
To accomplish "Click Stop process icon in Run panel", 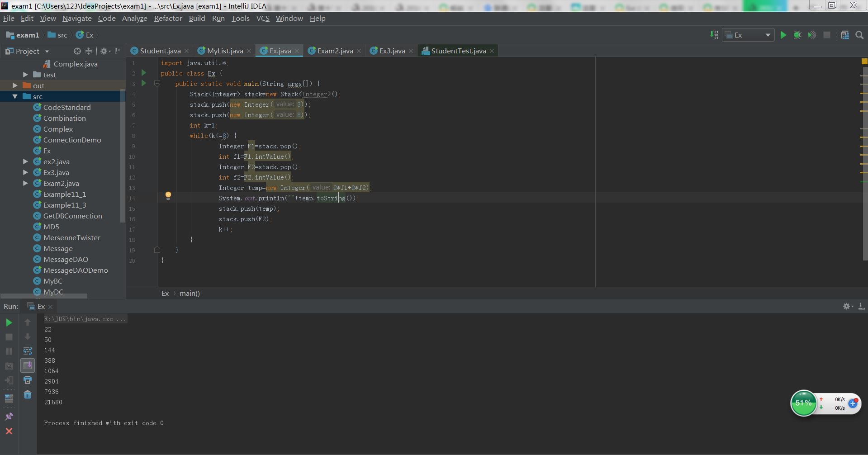I will [9, 337].
